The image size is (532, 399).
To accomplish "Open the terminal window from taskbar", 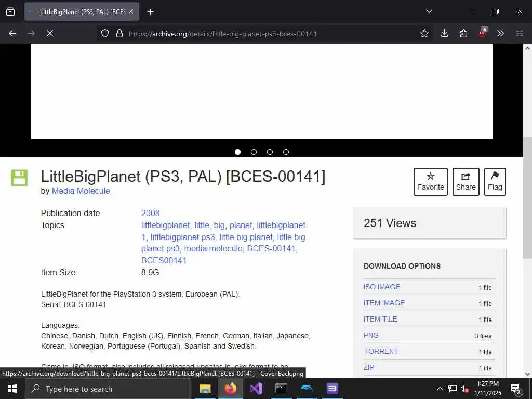I will point(281,389).
